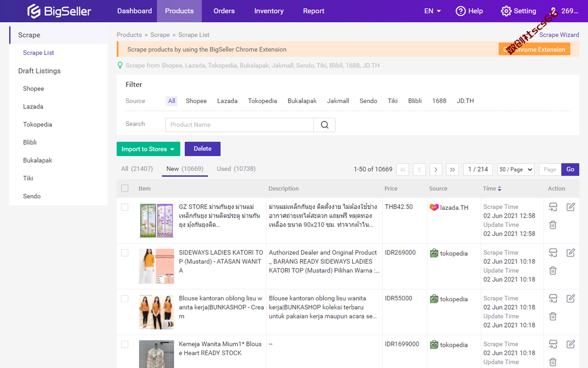Image resolution: width=588 pixels, height=368 pixels.
Task: Filter source by Shopee
Action: (196, 101)
